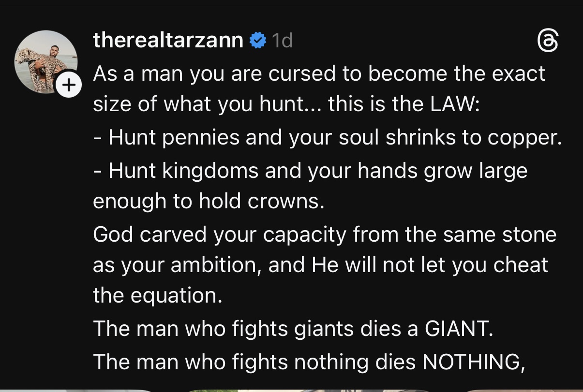Click the "Hunt pennies" bullet line
This screenshot has width=583, height=392.
point(328,138)
